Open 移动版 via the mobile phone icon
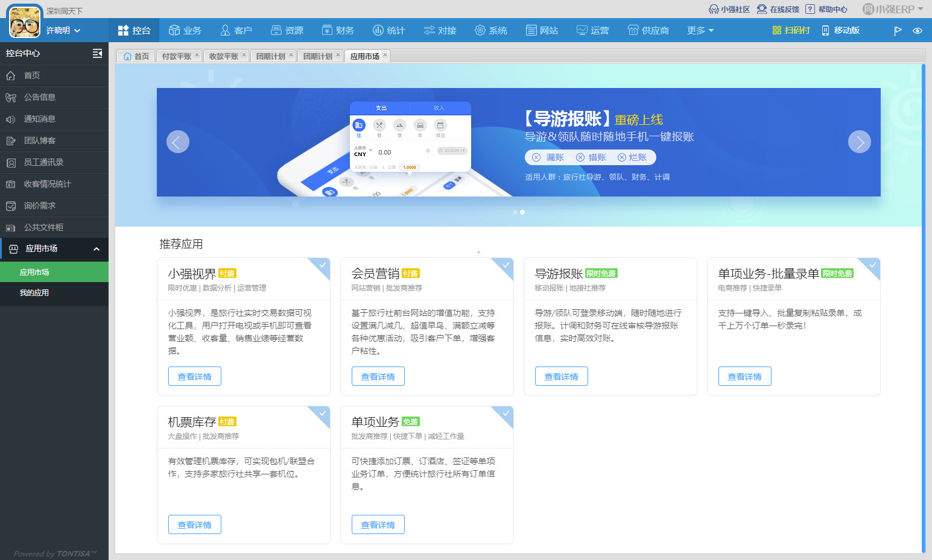The height and width of the screenshot is (560, 932). (825, 30)
